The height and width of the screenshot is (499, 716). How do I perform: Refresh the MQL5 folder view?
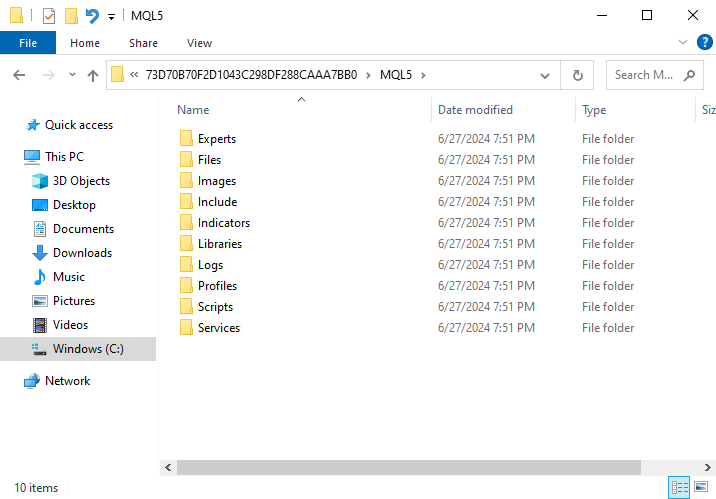(x=578, y=75)
